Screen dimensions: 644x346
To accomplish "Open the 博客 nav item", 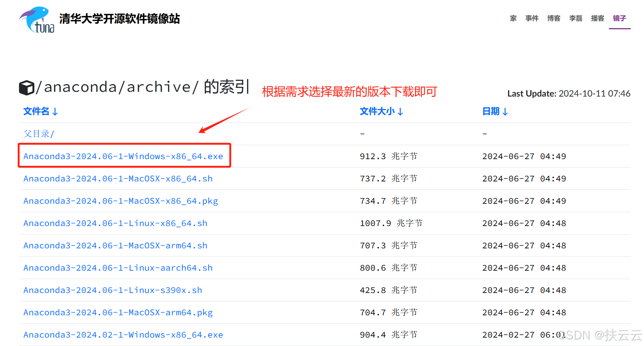I will pyautogui.click(x=554, y=18).
